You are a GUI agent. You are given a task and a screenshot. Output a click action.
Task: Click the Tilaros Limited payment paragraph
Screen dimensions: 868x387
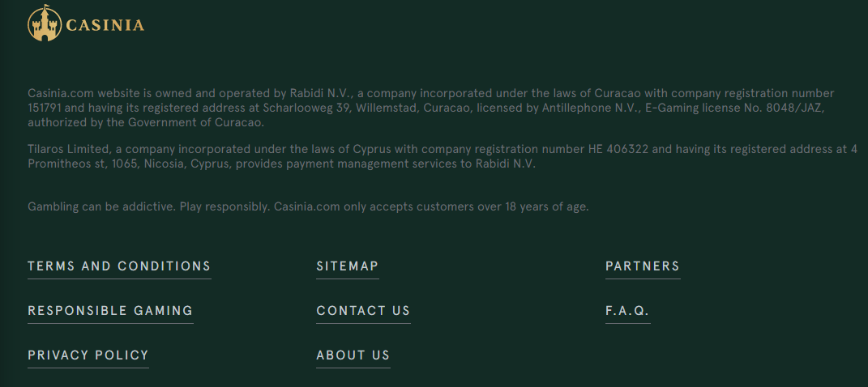point(443,156)
